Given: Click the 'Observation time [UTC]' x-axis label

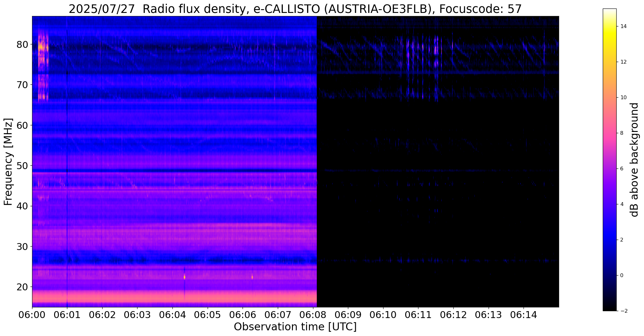Looking at the screenshot, I should pyautogui.click(x=295, y=327).
